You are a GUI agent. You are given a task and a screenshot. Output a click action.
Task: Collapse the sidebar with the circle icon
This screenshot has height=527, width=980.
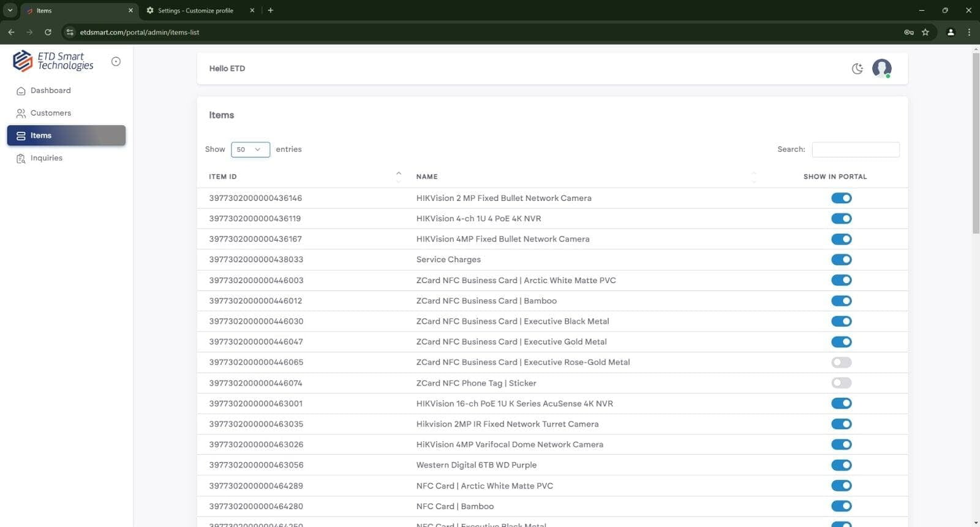pyautogui.click(x=116, y=61)
